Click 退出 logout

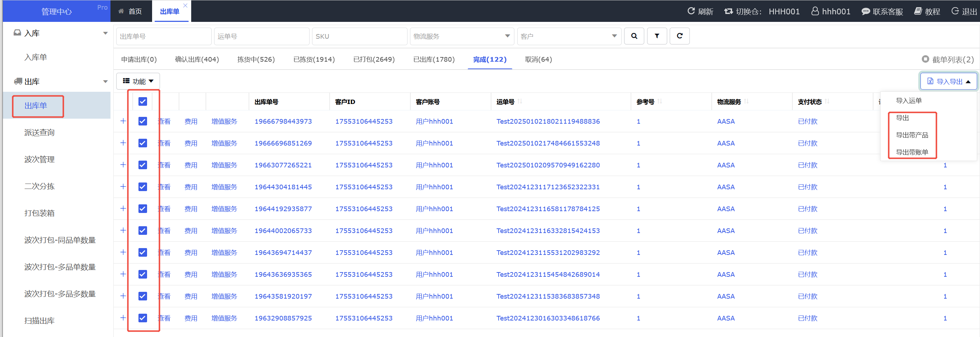point(964,11)
